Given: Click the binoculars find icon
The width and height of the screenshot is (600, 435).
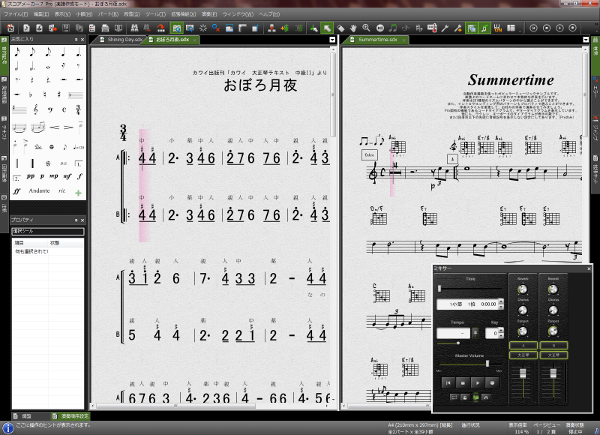Looking at the screenshot, I should click(134, 28).
